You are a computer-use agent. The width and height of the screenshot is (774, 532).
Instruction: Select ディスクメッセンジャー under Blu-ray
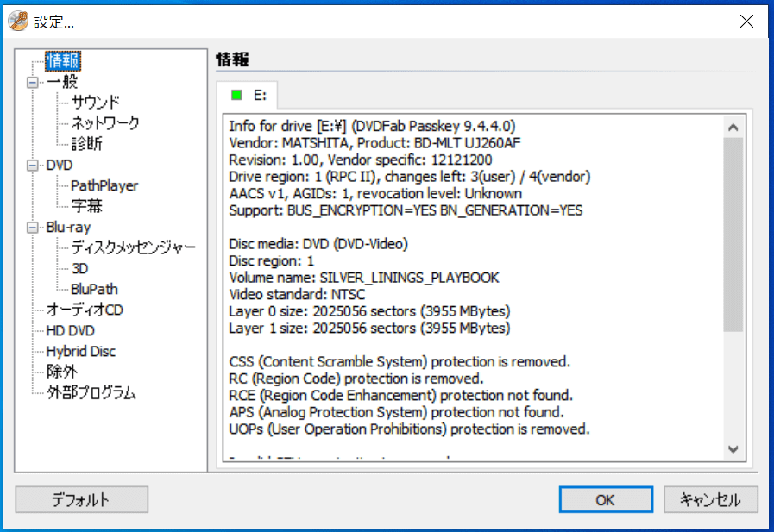tap(133, 247)
